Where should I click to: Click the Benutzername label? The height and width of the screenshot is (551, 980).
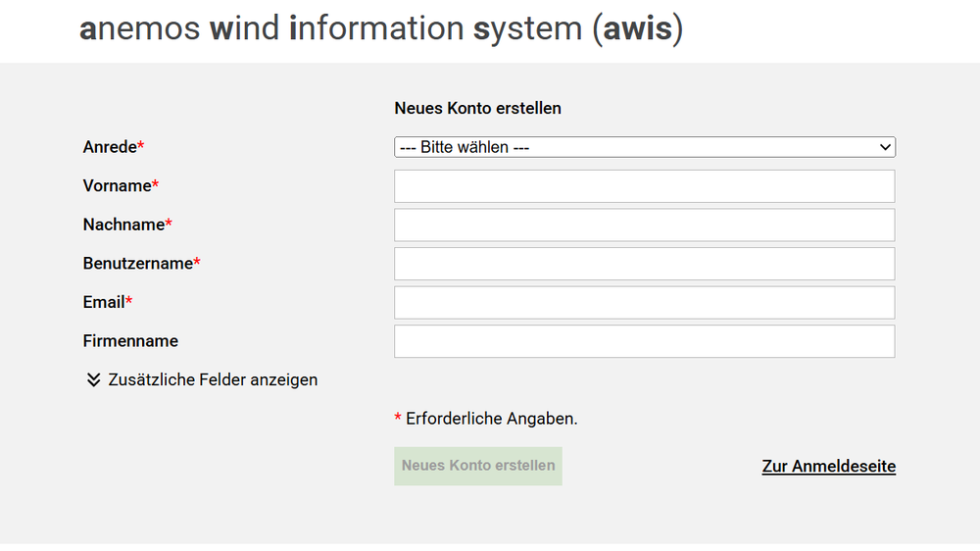click(142, 264)
